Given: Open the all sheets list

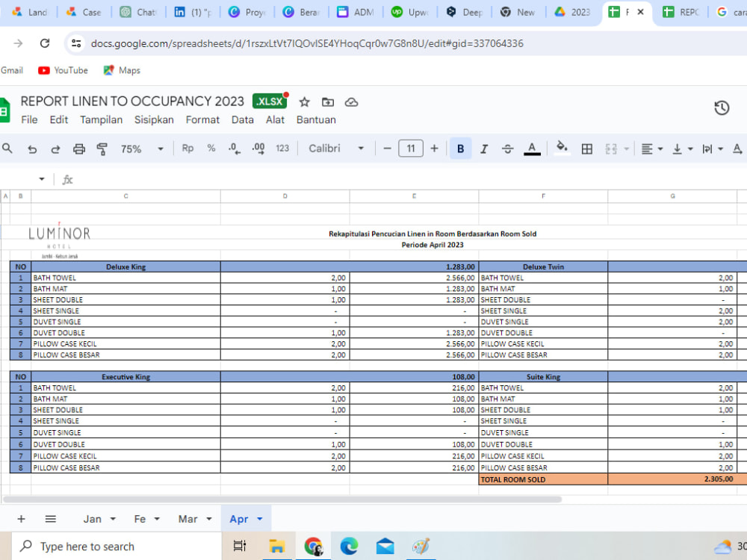Looking at the screenshot, I should [51, 519].
